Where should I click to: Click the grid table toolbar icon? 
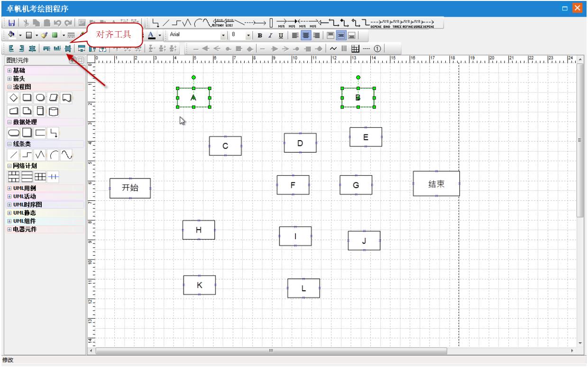(355, 49)
